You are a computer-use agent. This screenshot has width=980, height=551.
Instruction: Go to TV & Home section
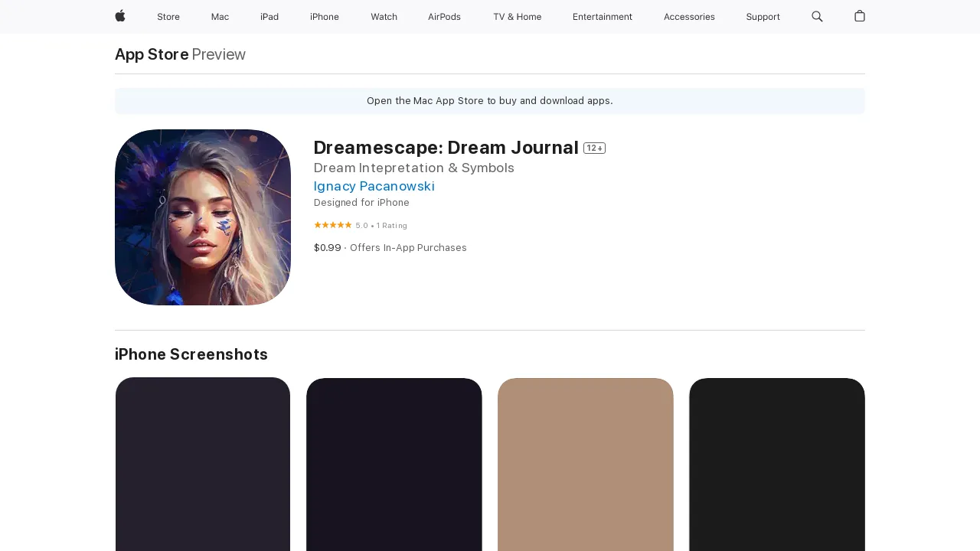[x=517, y=17]
